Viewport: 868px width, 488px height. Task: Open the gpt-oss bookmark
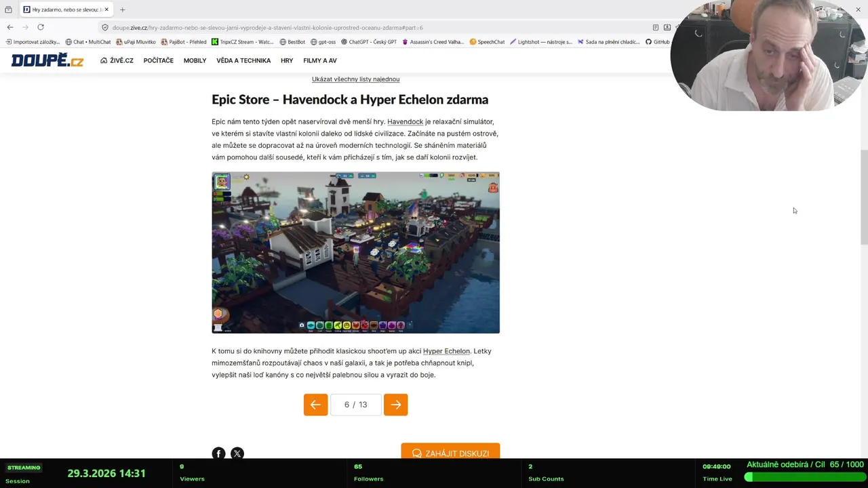click(x=323, y=42)
